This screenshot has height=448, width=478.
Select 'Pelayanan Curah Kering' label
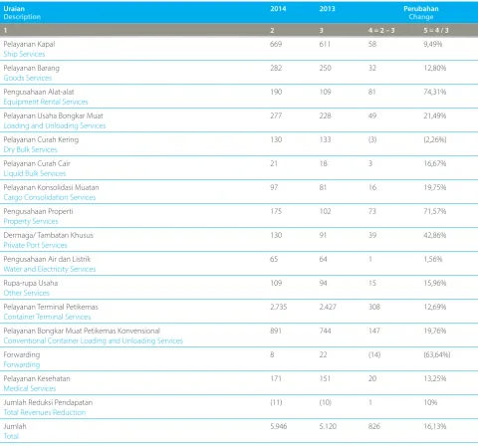[x=41, y=139]
